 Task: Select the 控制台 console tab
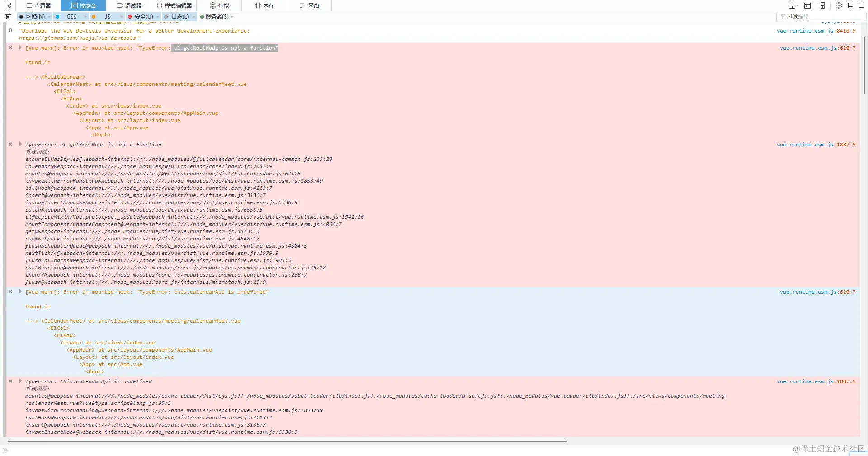tap(84, 5)
